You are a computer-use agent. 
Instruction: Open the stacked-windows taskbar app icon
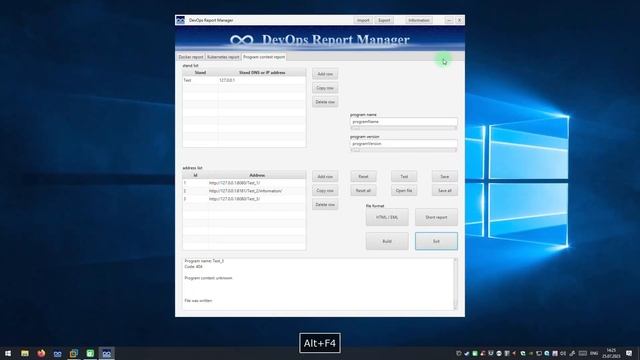74,353
